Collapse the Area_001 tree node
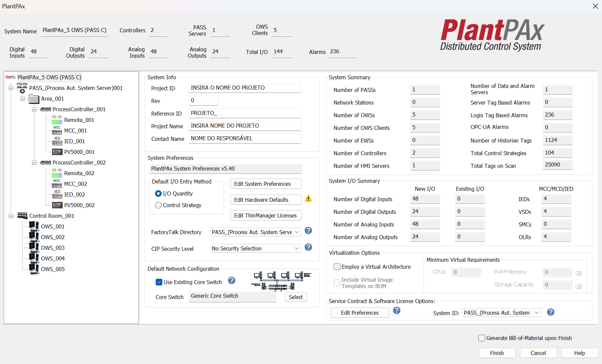 pos(22,99)
